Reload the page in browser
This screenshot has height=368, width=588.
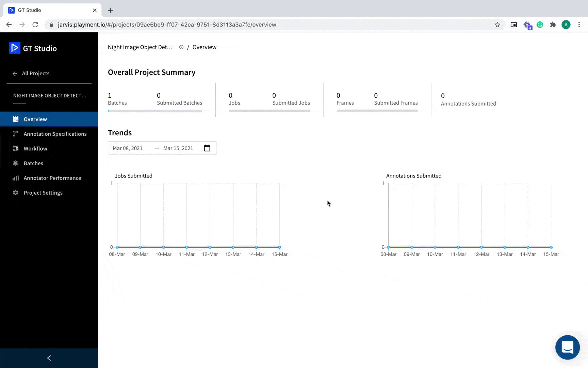coord(35,25)
